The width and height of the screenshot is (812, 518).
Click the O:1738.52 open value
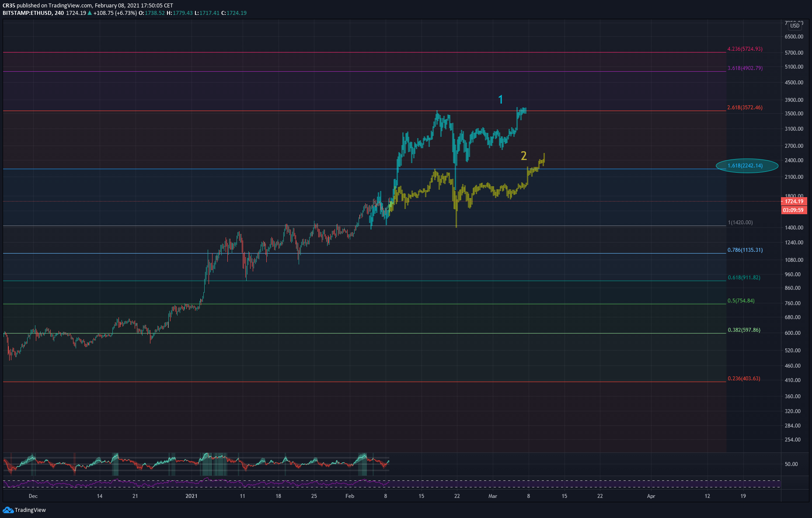[152, 13]
